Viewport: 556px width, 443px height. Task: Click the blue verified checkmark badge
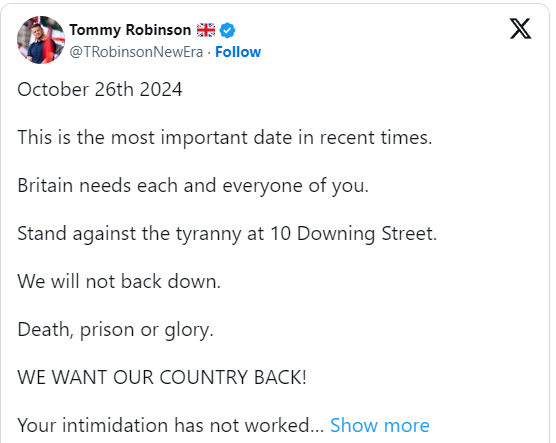pos(227,30)
